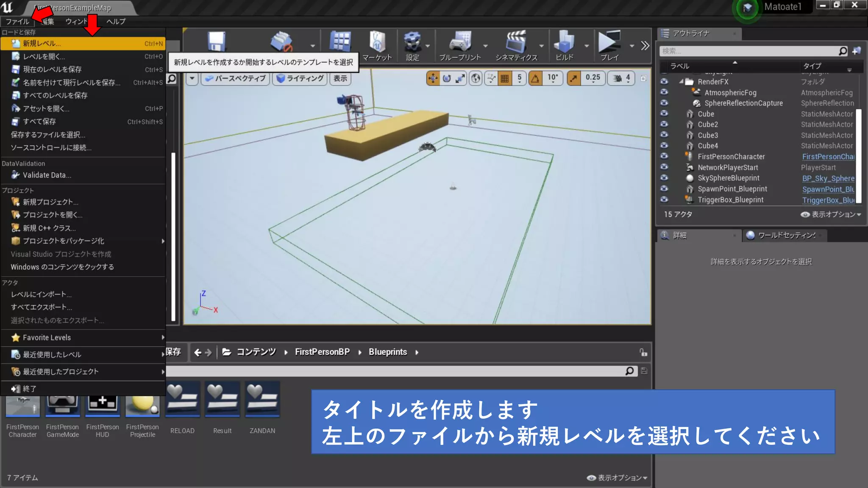The image size is (868, 488).
Task: Toggle the grid snapping icon in the viewport
Action: pos(504,78)
